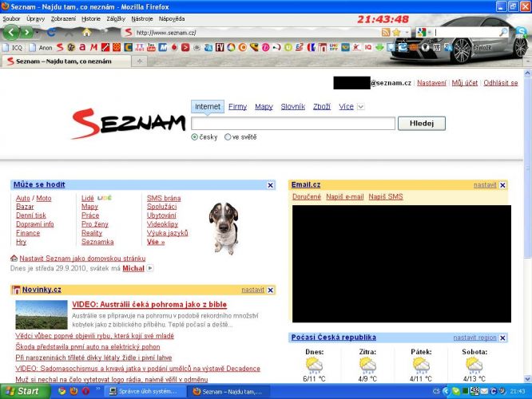The width and height of the screenshot is (532, 399).
Task: Open the IT net bookmark icon
Action: click(x=140, y=47)
